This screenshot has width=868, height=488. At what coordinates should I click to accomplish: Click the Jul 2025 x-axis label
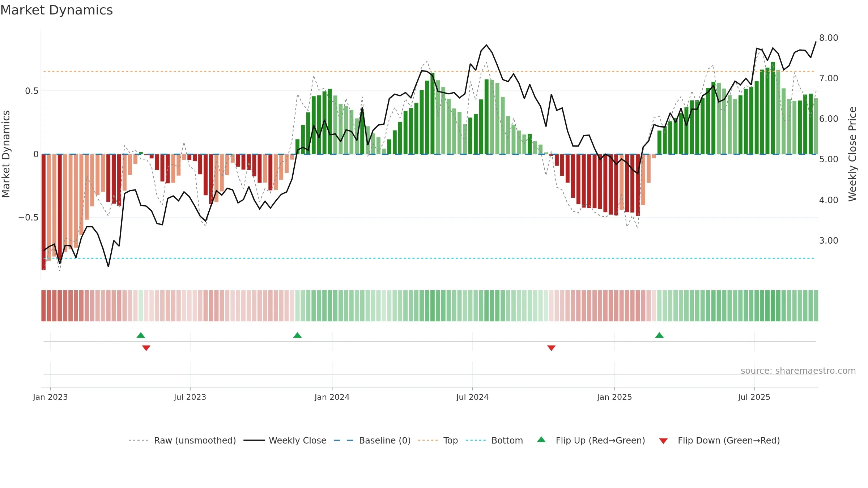pyautogui.click(x=754, y=397)
